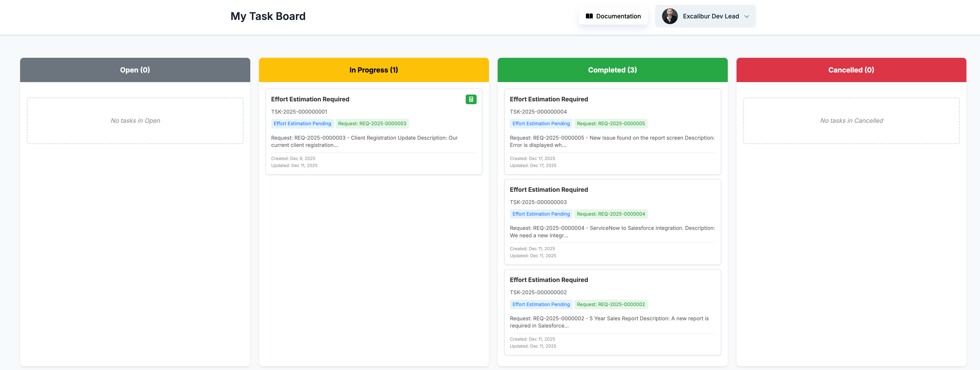Image resolution: width=980 pixels, height=370 pixels.
Task: Select the Cancelled (0) column header
Action: 851,70
